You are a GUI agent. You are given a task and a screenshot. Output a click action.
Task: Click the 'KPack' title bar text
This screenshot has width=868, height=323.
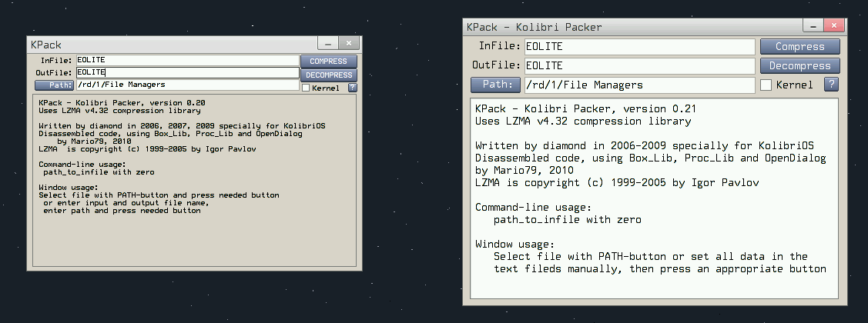(46, 45)
